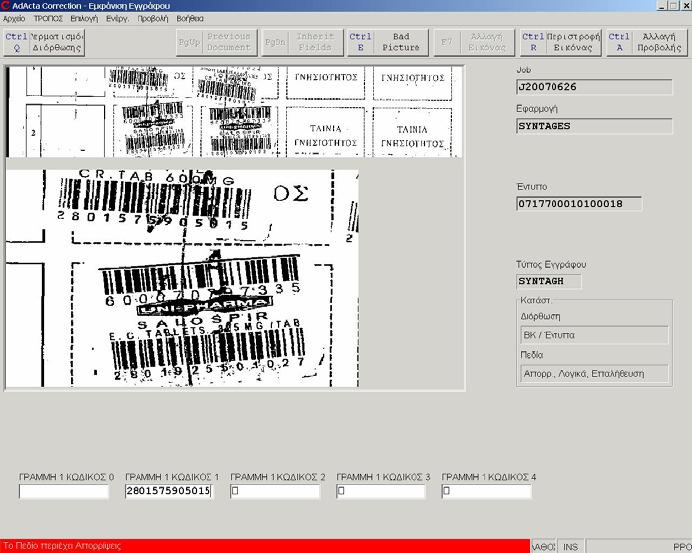Focus ΓΡΑΜΜΗ 1 ΚΩΔΙΚΟΣ 2 input
Viewport: 692px width, 553px height.
tap(275, 491)
